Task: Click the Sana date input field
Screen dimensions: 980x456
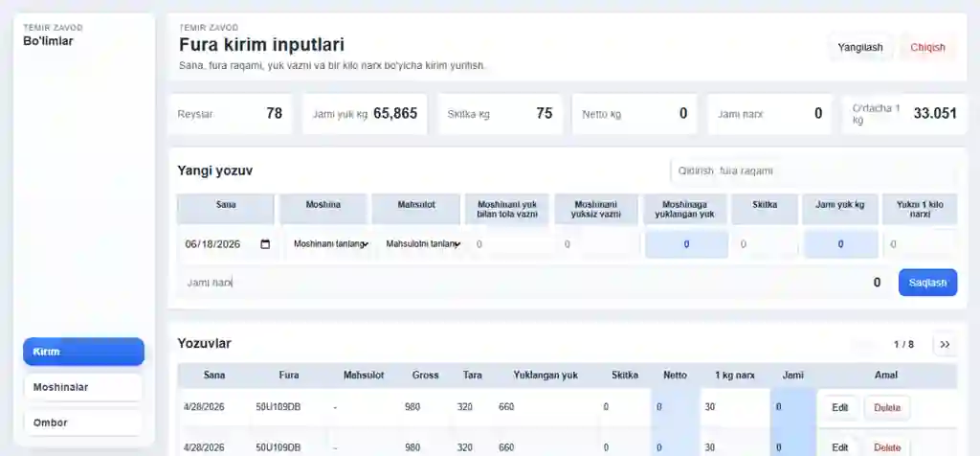Action: pyautogui.click(x=228, y=244)
